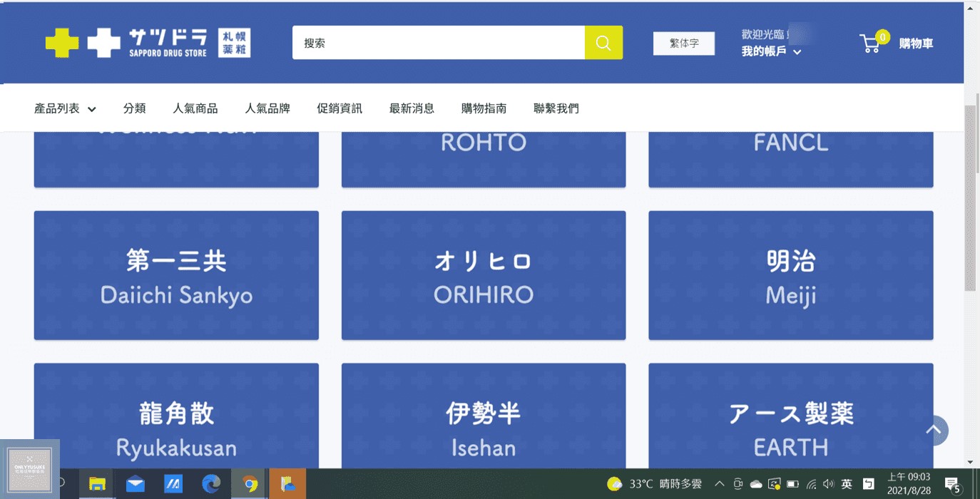Select 購物指南 from the navigation bar
Viewport: 980px width, 499px height.
point(484,108)
